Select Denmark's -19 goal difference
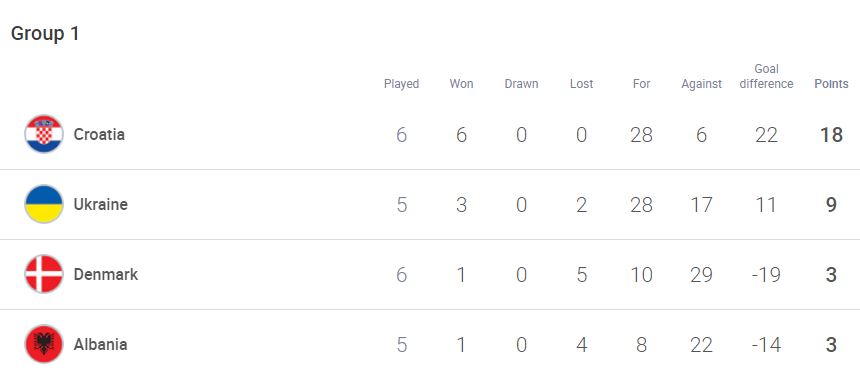 tap(766, 274)
